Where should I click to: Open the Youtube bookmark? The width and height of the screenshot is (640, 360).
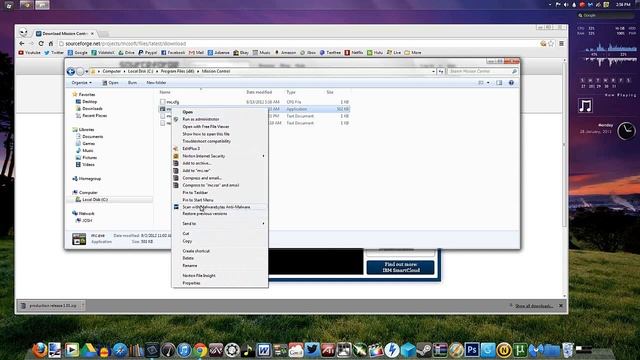[29, 53]
